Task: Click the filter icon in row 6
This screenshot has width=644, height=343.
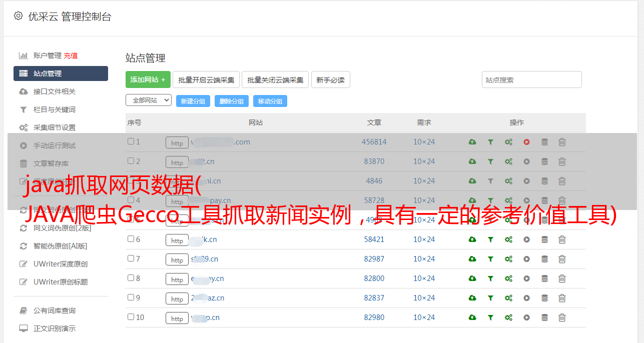Action: 490,239
